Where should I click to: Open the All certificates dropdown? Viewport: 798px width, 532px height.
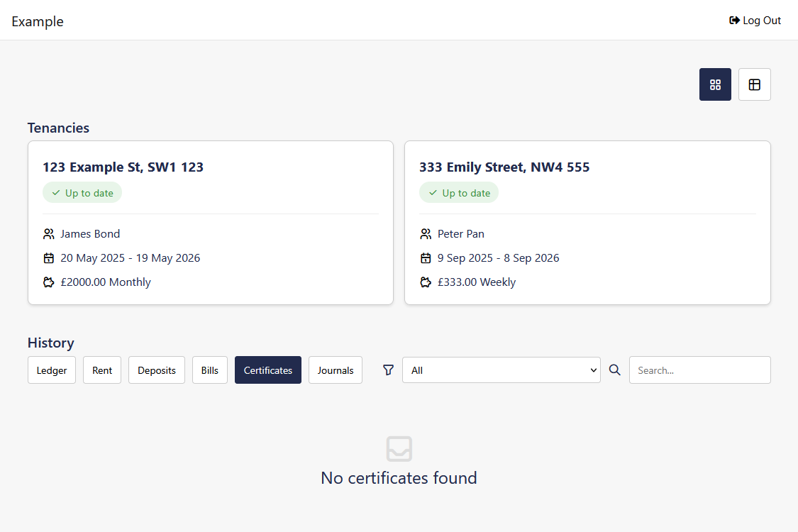click(501, 370)
